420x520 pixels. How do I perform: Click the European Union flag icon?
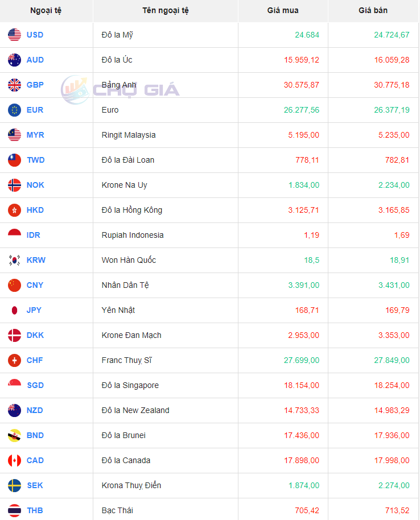(x=15, y=110)
